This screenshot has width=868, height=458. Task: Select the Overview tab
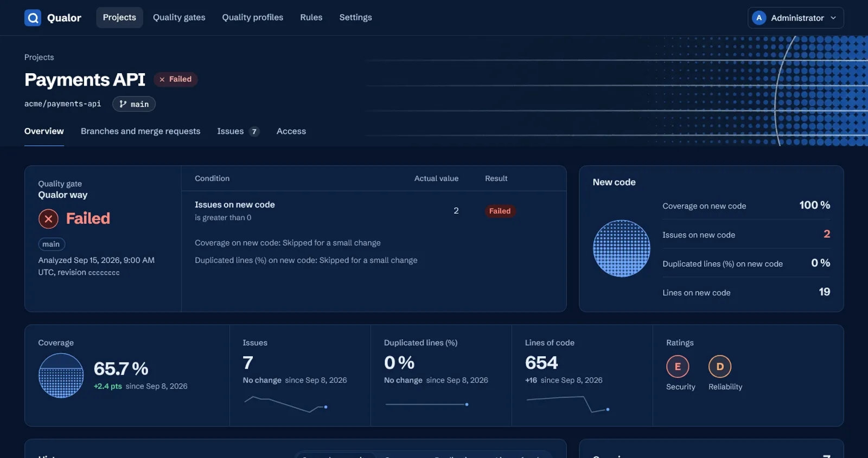click(44, 131)
